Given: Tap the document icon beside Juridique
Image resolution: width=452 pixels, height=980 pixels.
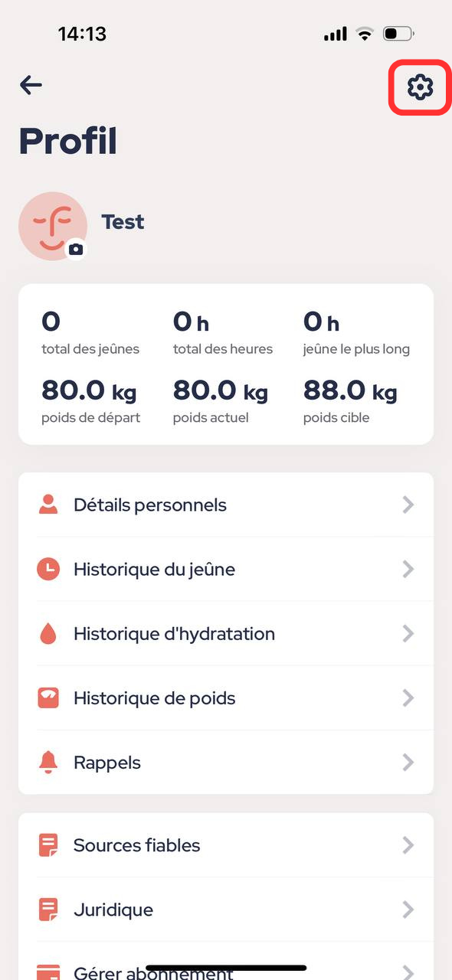Looking at the screenshot, I should (x=48, y=910).
